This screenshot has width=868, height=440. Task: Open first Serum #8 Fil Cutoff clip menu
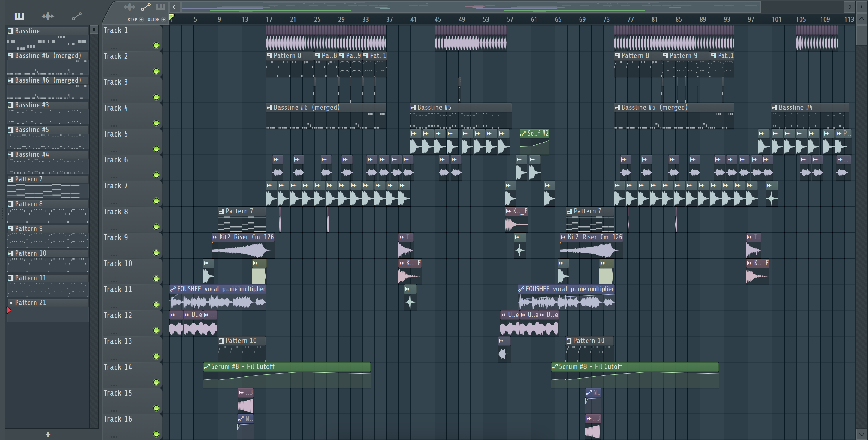pyautogui.click(x=207, y=366)
